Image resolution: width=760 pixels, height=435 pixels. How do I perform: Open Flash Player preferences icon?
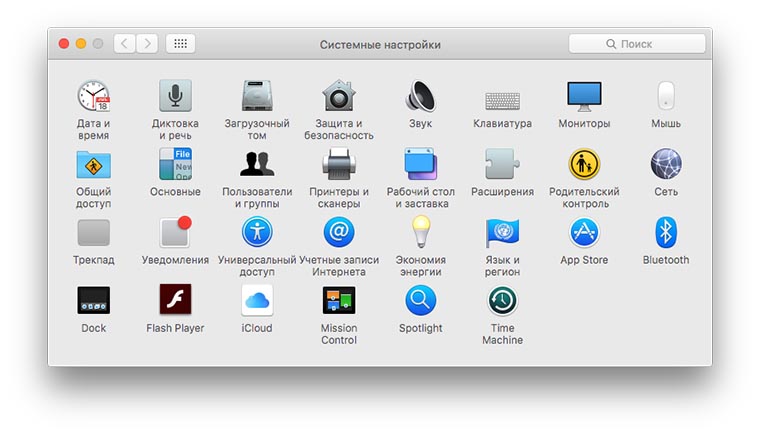175,299
